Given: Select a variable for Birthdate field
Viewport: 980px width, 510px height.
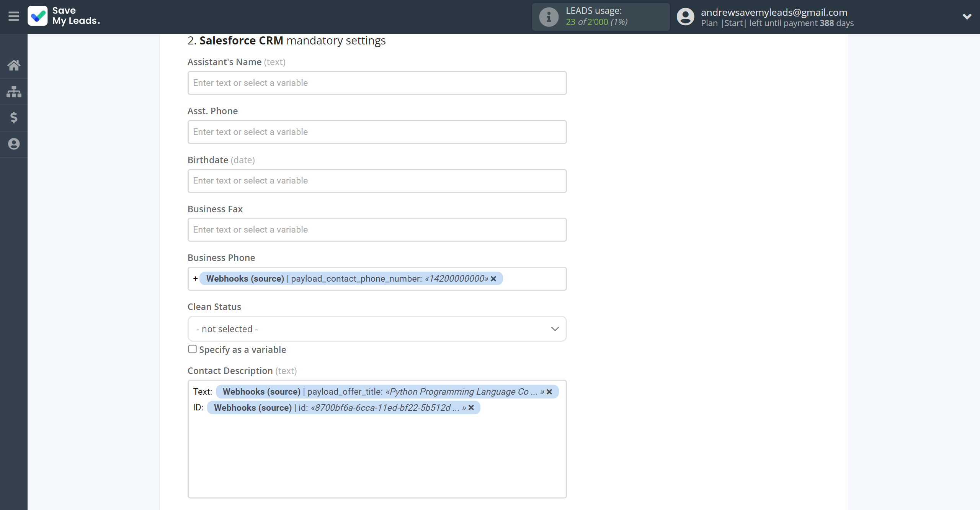Looking at the screenshot, I should pyautogui.click(x=377, y=180).
